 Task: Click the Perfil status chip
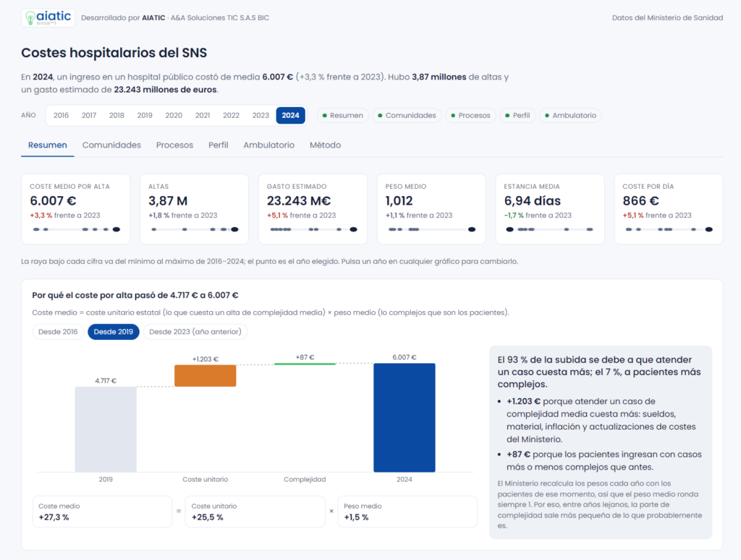(x=517, y=115)
